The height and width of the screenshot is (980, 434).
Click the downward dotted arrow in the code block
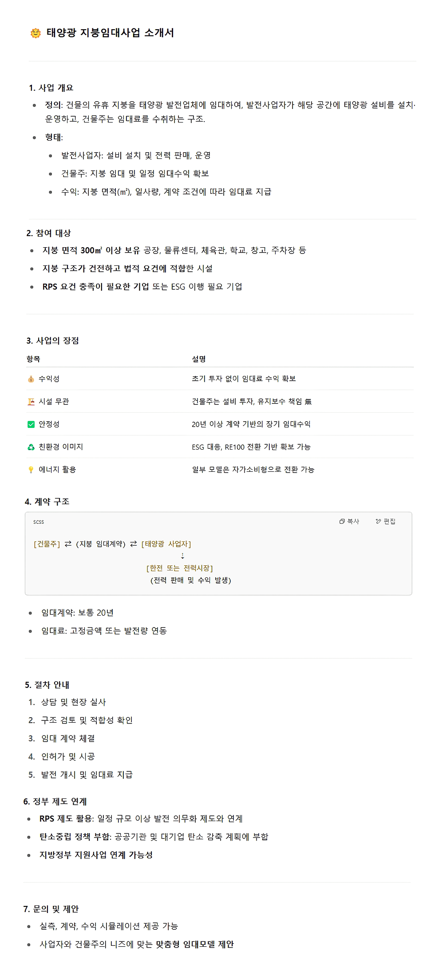click(x=182, y=556)
